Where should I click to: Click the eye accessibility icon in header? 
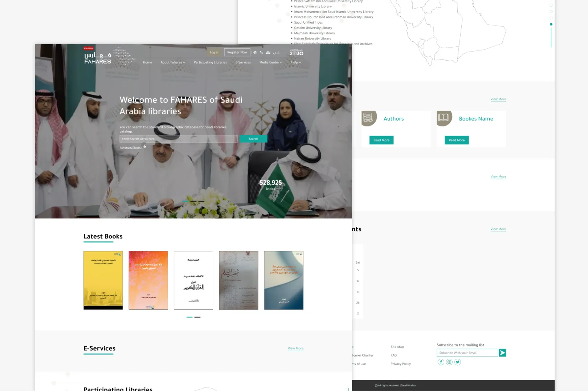tap(255, 52)
